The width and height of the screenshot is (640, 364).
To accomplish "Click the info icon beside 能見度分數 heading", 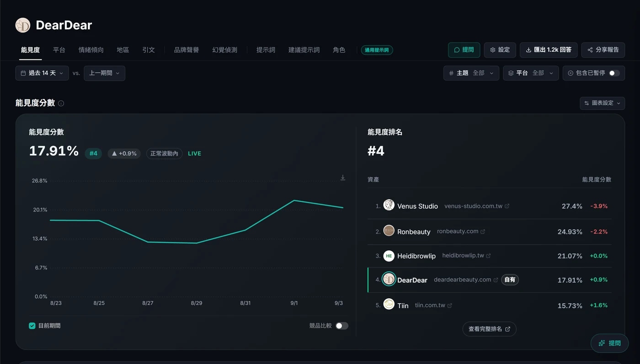I will [61, 103].
